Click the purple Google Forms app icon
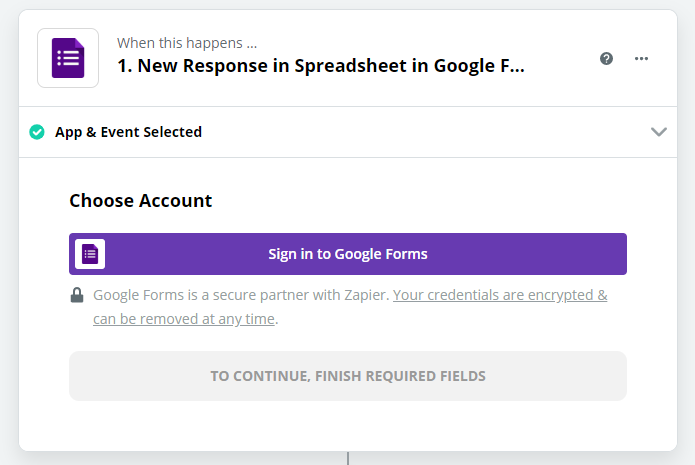The height and width of the screenshot is (465, 695). pos(68,58)
